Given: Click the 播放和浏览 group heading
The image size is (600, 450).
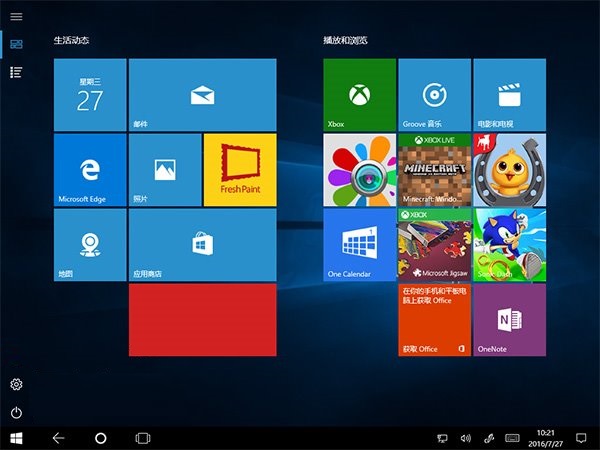Looking at the screenshot, I should click(x=345, y=40).
